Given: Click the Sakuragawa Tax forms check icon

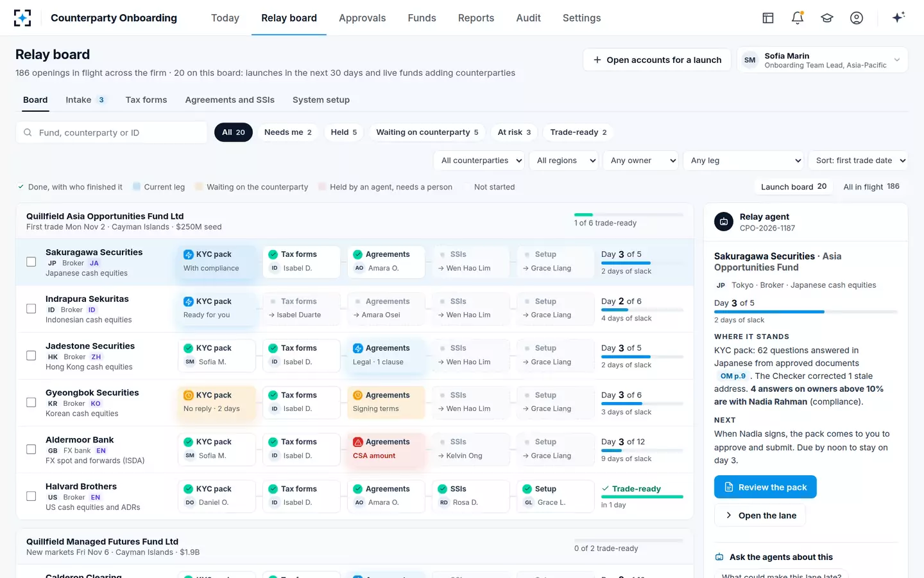Looking at the screenshot, I should 273,254.
